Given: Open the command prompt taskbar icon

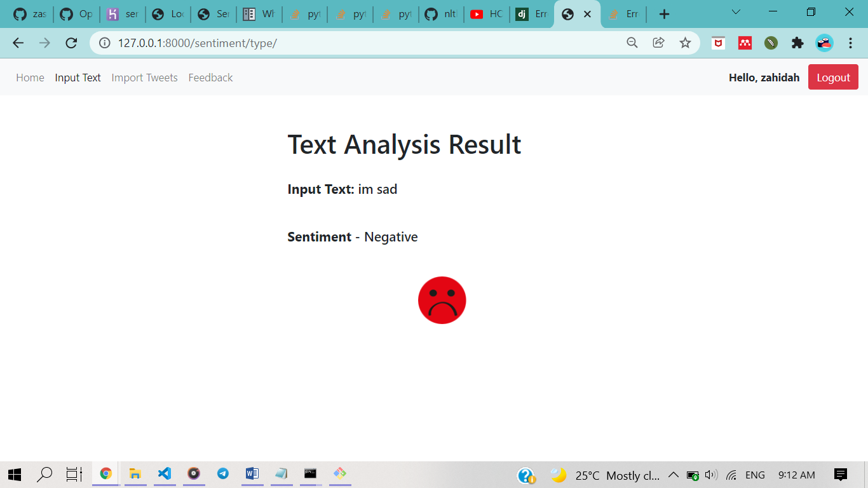Looking at the screenshot, I should coord(310,474).
